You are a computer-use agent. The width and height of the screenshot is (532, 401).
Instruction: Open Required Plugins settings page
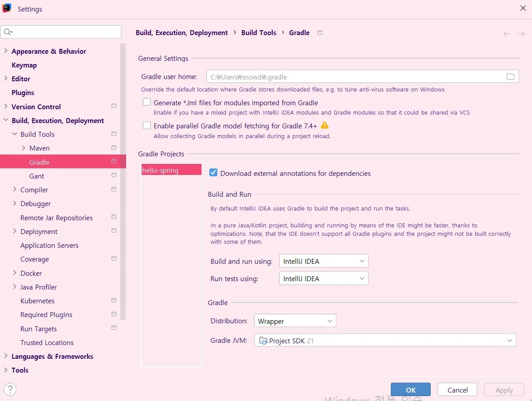pos(46,315)
